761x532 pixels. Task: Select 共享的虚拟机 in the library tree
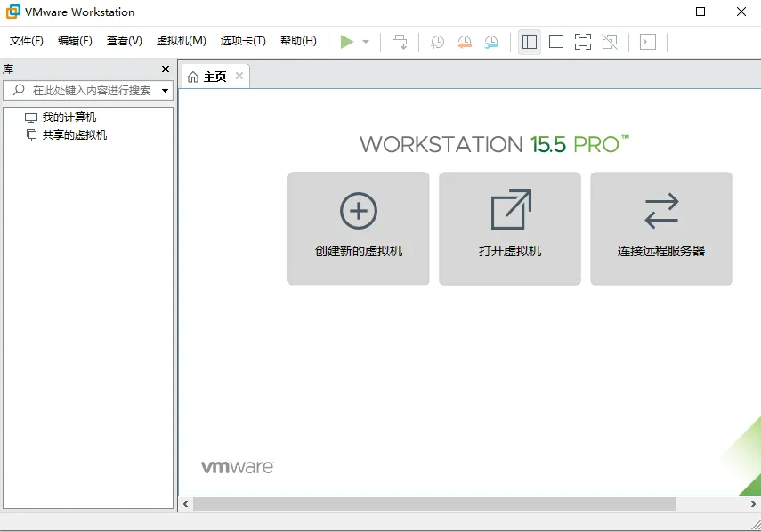(74, 135)
